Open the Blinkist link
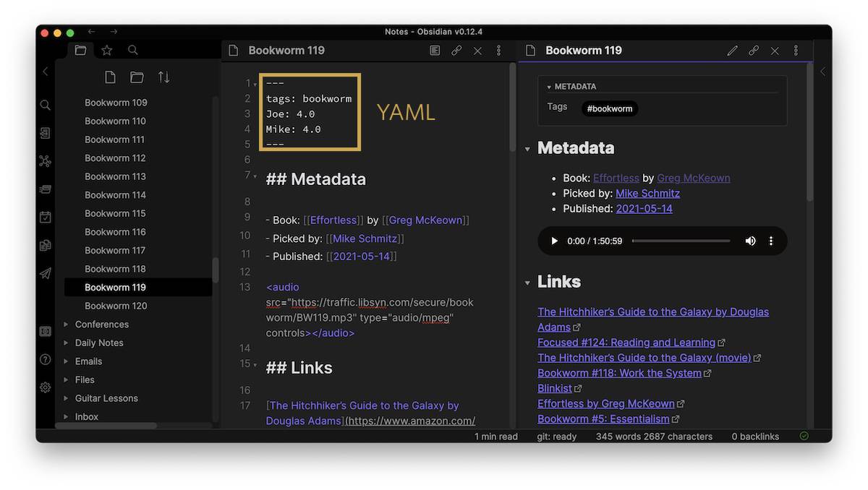Screen dimensions: 868x490 pos(554,388)
